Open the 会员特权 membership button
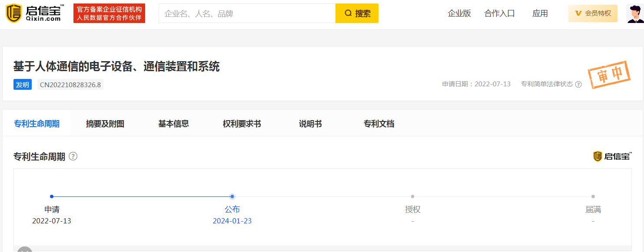Screen dimensions: 644x252 pos(593,13)
